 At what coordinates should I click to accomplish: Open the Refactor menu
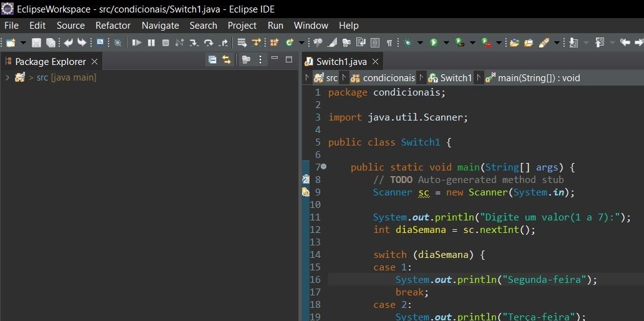tap(113, 26)
